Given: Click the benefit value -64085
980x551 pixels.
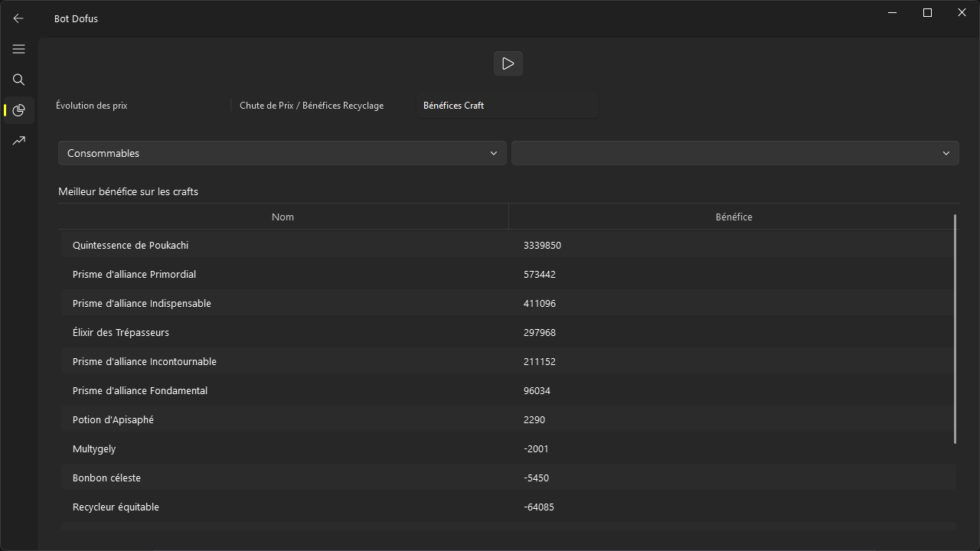Looking at the screenshot, I should click(x=539, y=507).
